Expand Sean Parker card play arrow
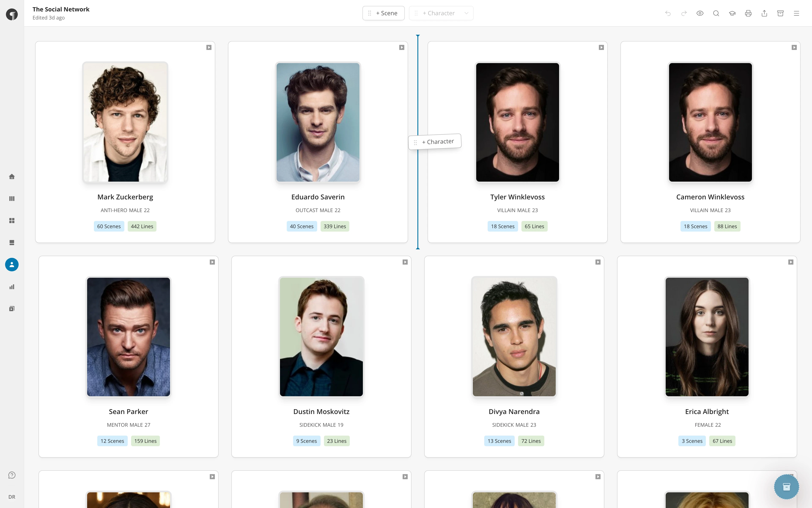Screen dimensions: 812x508 click(212, 262)
